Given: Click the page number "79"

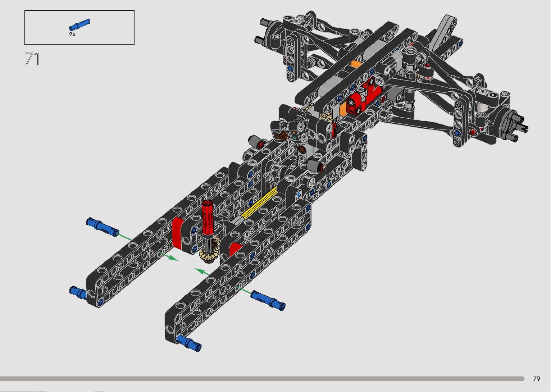Looking at the screenshot, I should [x=536, y=379].
